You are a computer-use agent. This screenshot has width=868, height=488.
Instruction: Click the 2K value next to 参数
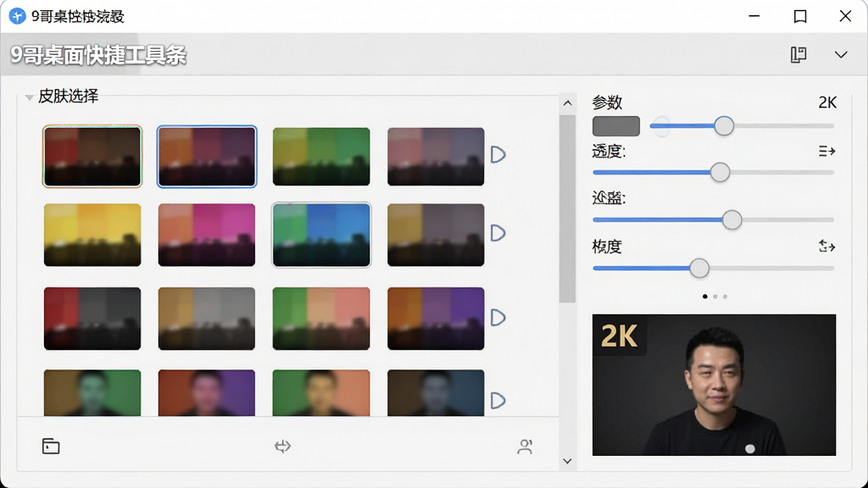827,103
